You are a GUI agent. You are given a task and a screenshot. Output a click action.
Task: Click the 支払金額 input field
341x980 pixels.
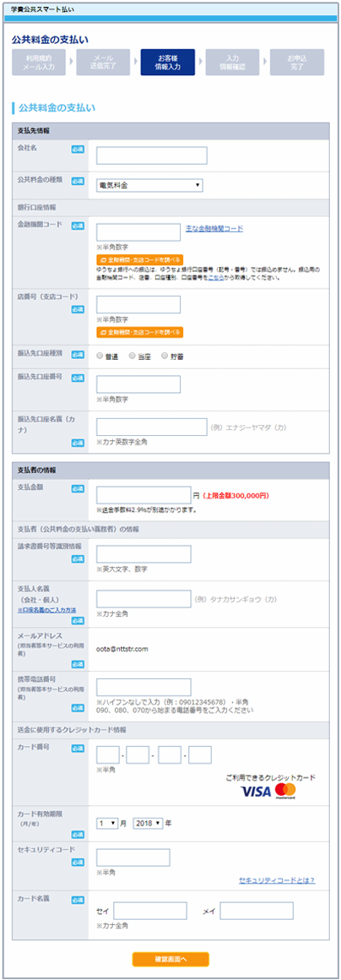pos(143,495)
